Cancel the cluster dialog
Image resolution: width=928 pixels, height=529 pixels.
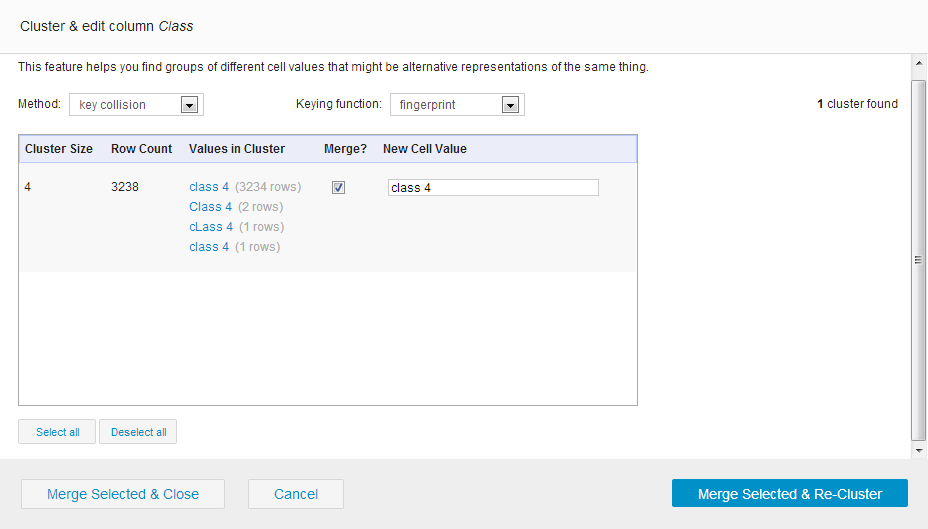click(x=296, y=494)
